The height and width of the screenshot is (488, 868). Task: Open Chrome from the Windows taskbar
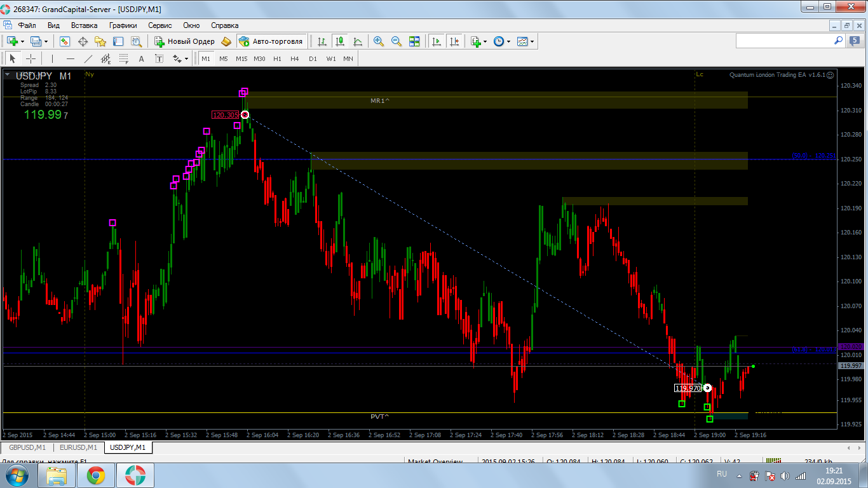pyautogui.click(x=96, y=475)
